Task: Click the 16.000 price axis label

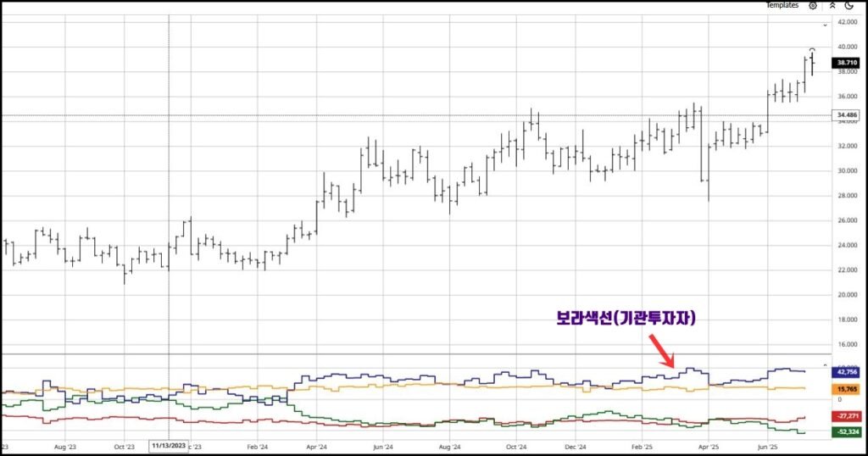Action: [x=848, y=344]
